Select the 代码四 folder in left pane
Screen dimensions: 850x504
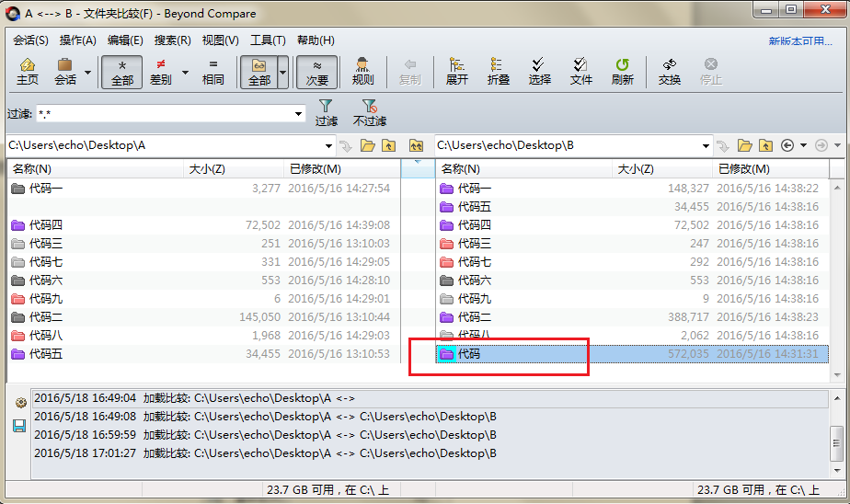tap(204, 225)
